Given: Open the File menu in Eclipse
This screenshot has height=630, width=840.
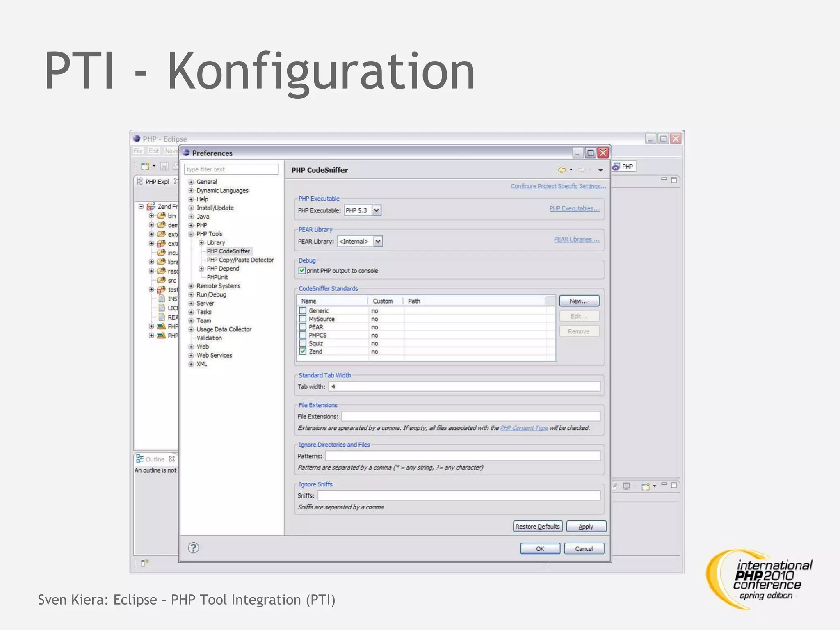Looking at the screenshot, I should click(138, 151).
